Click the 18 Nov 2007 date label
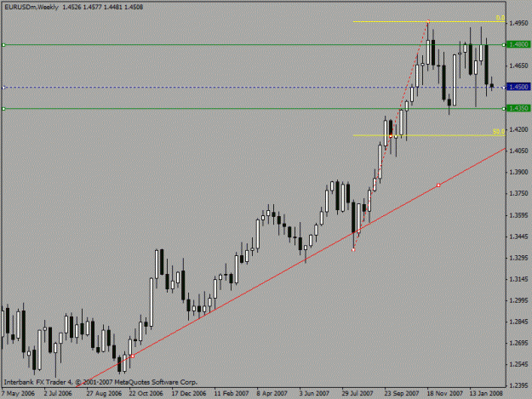Image resolution: width=532 pixels, height=399 pixels. coord(445,394)
